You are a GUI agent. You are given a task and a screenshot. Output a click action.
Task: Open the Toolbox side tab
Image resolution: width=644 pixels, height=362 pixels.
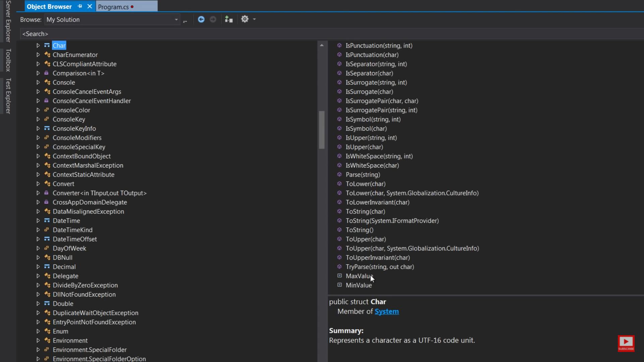pyautogui.click(x=8, y=60)
